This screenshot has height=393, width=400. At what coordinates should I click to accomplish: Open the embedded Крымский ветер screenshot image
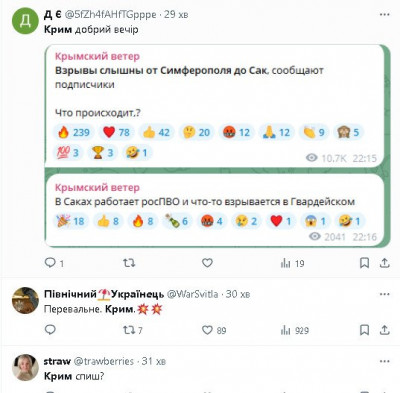217,146
